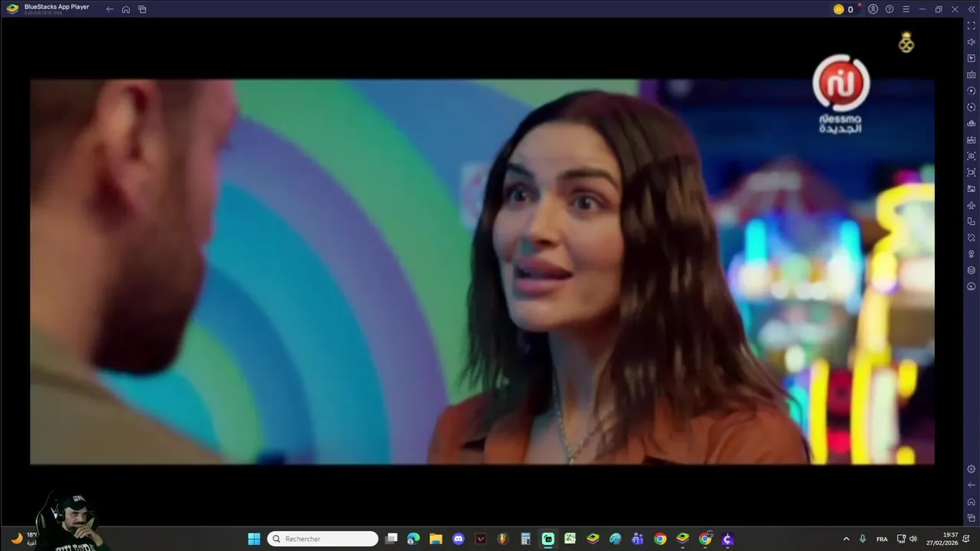The height and width of the screenshot is (551, 980).
Task: Click the gold crown icon above the video
Action: 906,43
